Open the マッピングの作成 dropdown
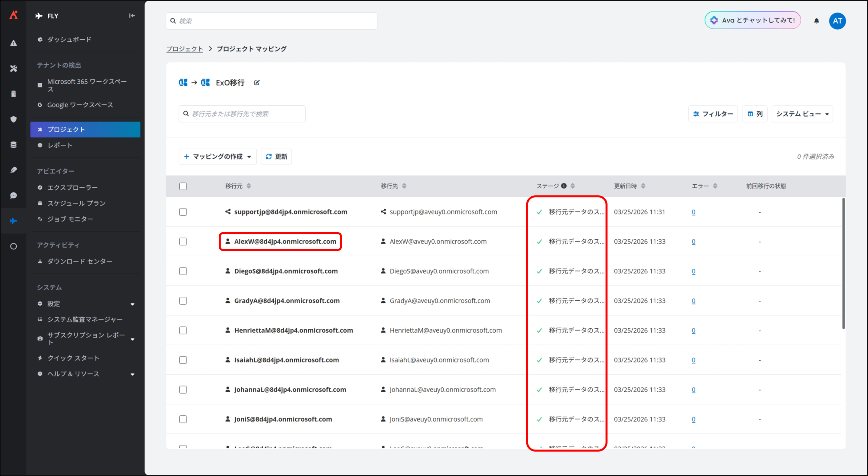 217,157
